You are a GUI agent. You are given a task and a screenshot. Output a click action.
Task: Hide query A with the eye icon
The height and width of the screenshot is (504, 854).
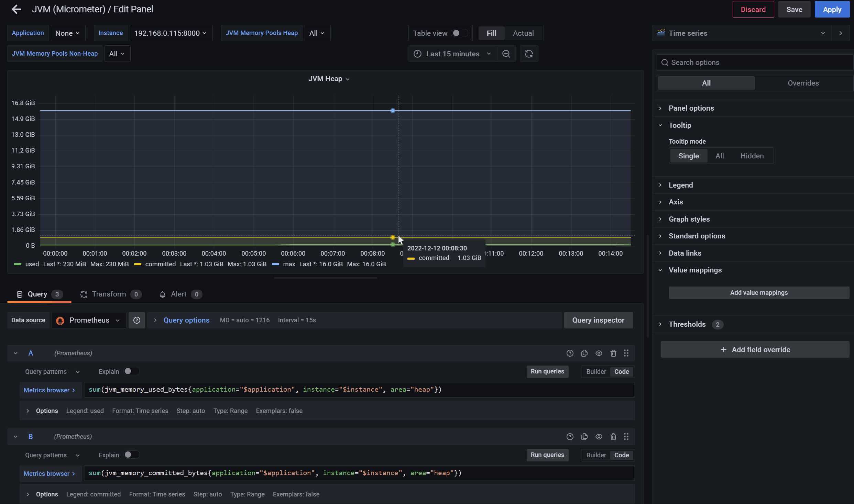(x=599, y=353)
